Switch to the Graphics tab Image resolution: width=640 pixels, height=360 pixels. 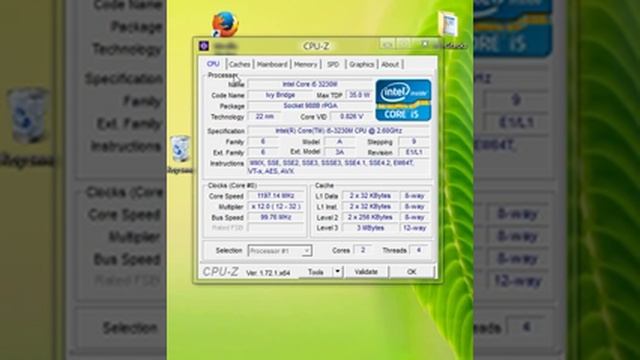click(361, 64)
